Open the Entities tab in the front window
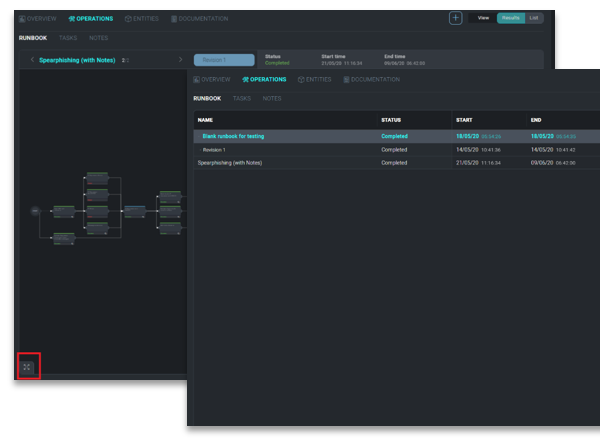 (x=316, y=79)
